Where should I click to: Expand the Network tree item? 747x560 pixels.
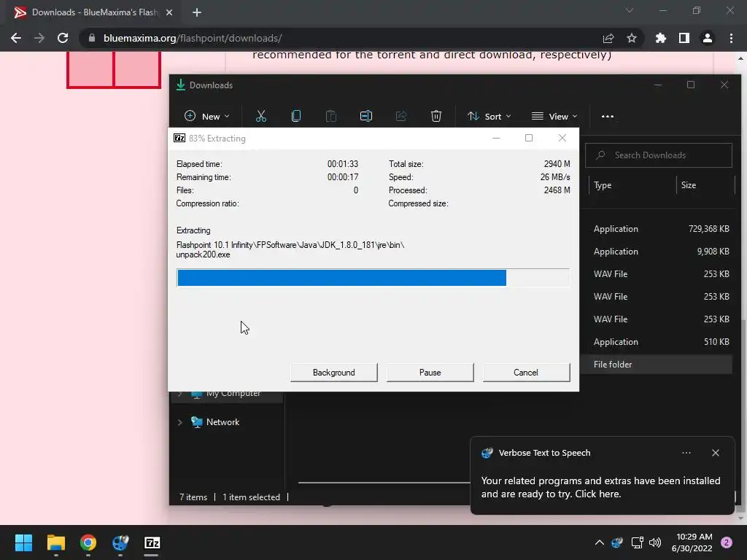tap(180, 422)
